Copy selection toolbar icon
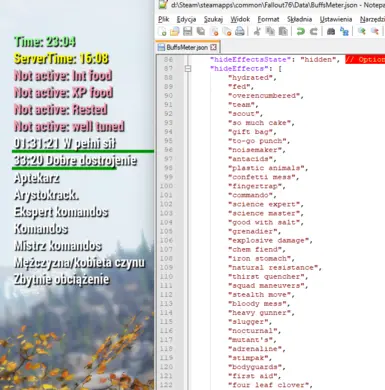The image size is (385, 390). coord(270,32)
